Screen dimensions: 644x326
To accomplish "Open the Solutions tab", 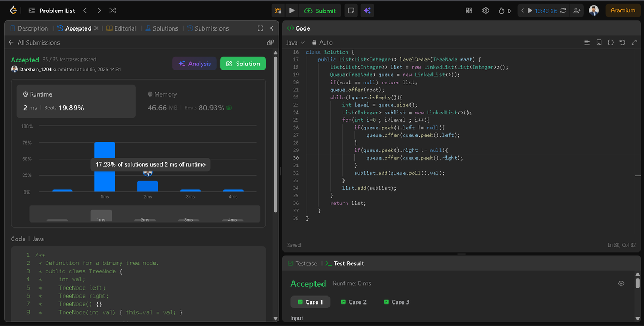I will pos(162,28).
